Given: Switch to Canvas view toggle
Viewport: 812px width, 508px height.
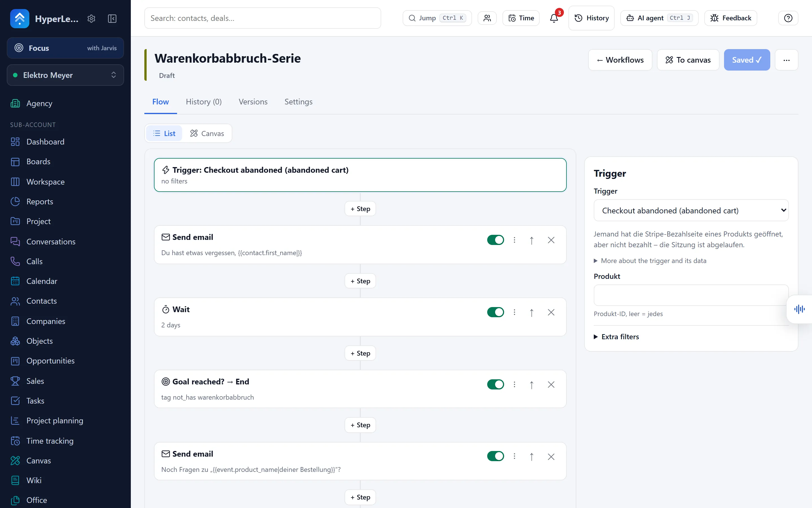Looking at the screenshot, I should [207, 134].
